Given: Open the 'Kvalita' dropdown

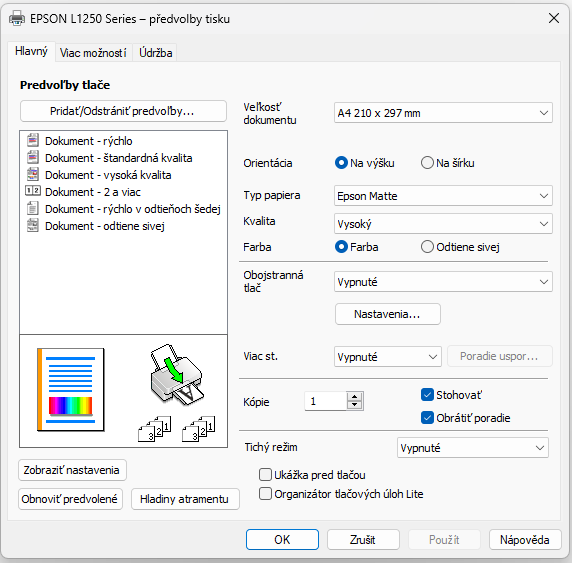Looking at the screenshot, I should tap(443, 223).
